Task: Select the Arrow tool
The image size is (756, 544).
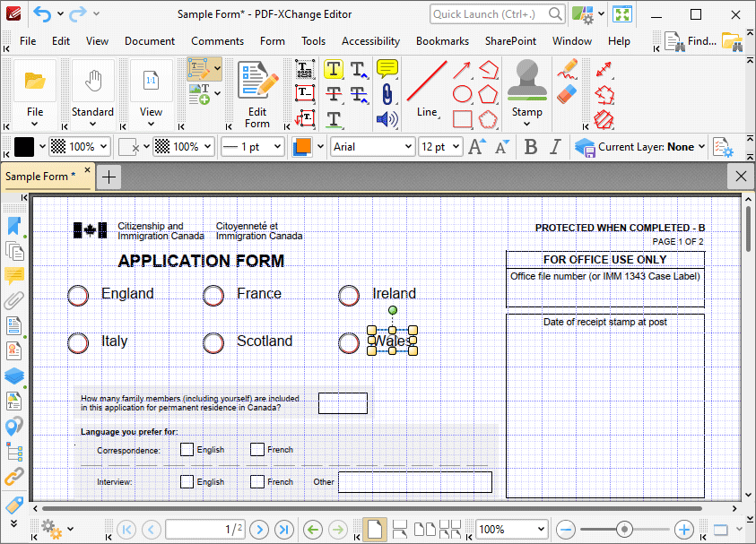Action: (x=462, y=70)
